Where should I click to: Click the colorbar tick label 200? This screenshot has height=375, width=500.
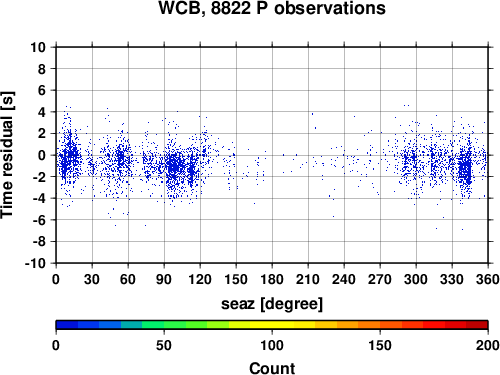[488, 345]
